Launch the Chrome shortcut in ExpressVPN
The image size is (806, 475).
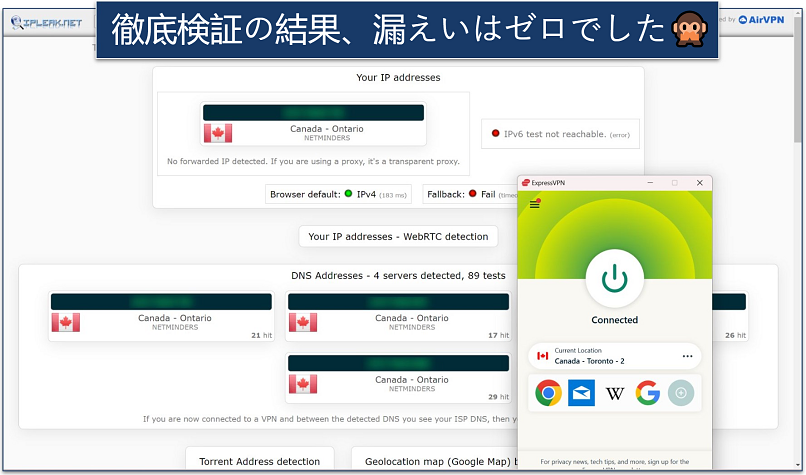click(x=548, y=393)
